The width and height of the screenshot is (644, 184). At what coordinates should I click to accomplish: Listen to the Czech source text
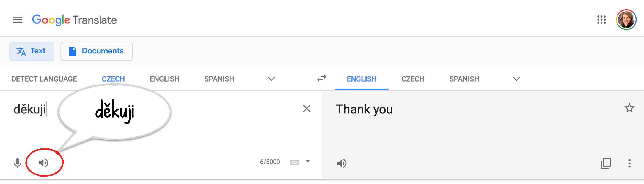pos(43,163)
